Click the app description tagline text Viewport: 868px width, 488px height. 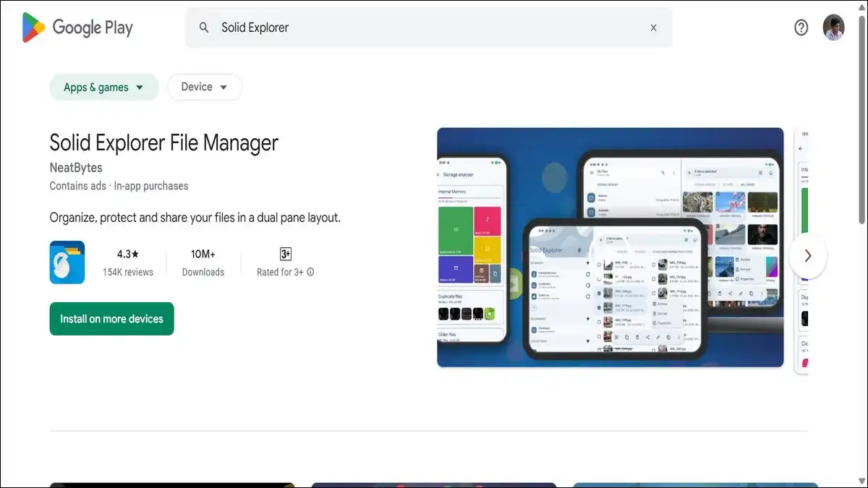point(195,218)
